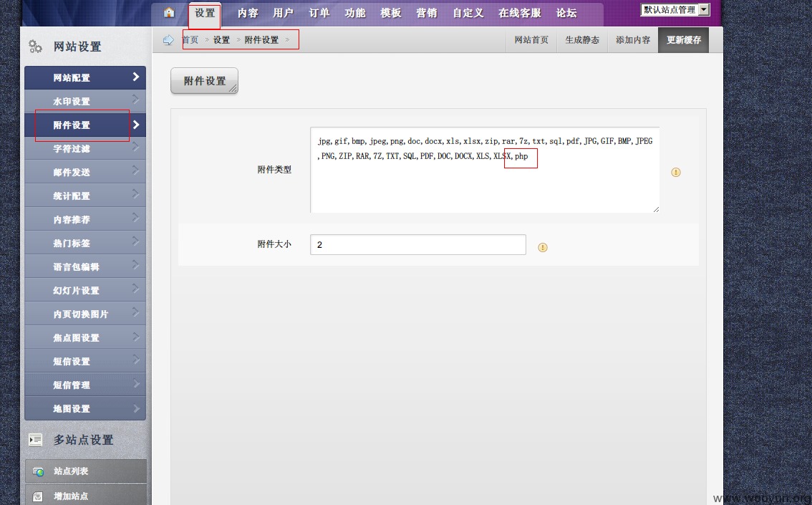Click the globe icon beside 站点列表
812x505 pixels.
tap(39, 471)
